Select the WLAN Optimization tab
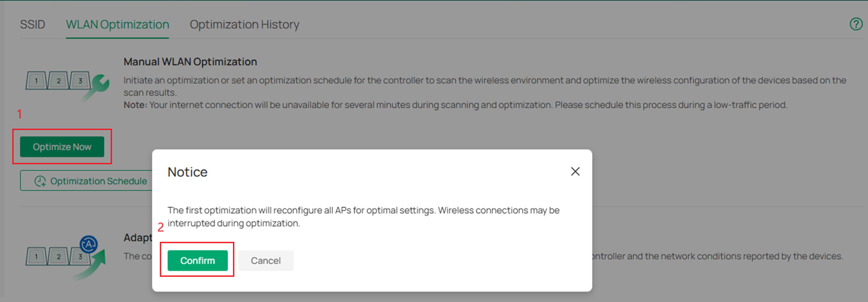 tap(117, 24)
